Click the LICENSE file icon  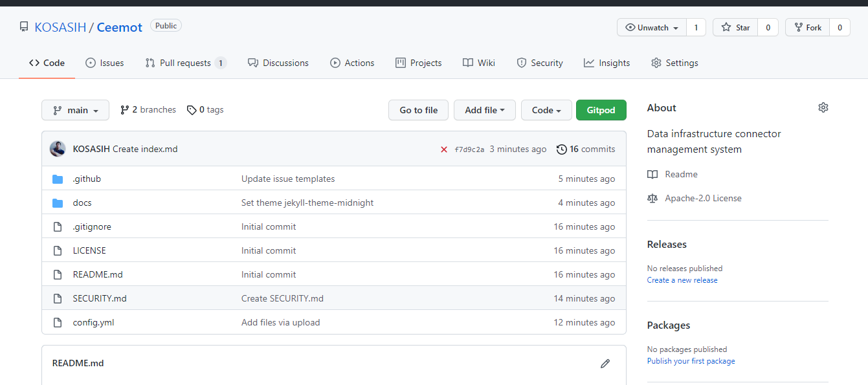pos(58,250)
